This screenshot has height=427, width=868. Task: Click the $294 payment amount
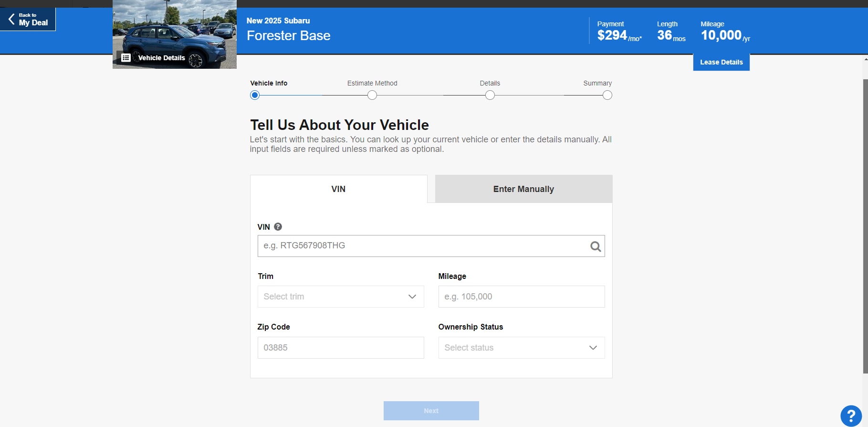[619, 36]
